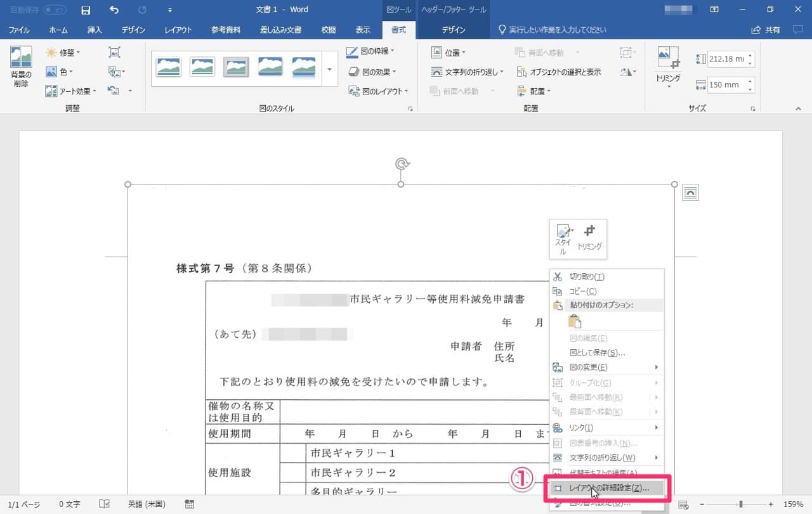Image resolution: width=812 pixels, height=514 pixels.
Task: Expand the リンク submenu in context menu
Action: 657,428
